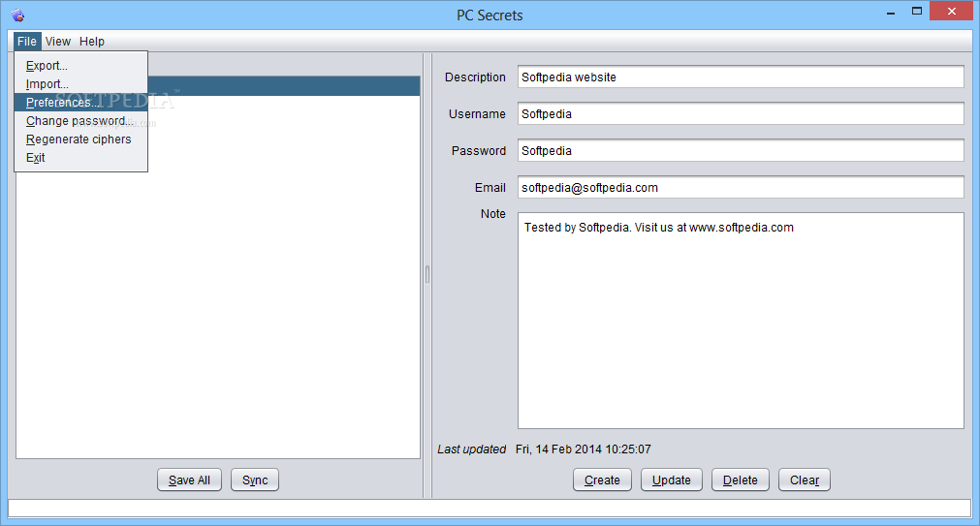
Task: Select Change password... menu entry
Action: click(81, 120)
